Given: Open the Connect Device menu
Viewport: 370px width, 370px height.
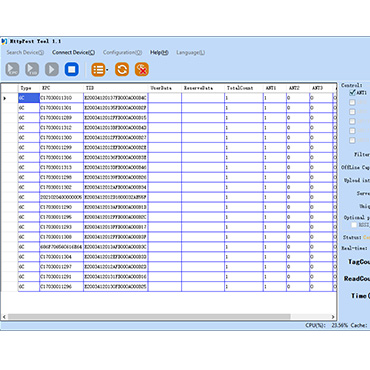Looking at the screenshot, I should point(73,52).
